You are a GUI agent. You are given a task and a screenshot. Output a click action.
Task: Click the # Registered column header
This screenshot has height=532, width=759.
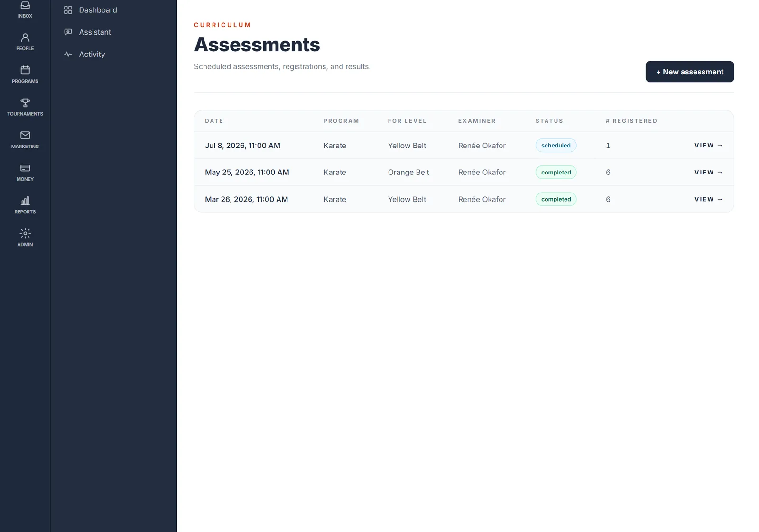[x=631, y=121]
